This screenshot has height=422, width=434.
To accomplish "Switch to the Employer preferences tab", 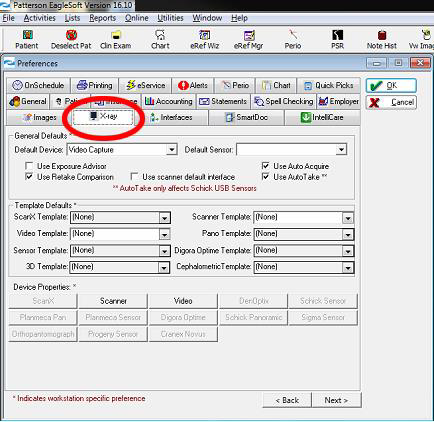I will coord(339,101).
